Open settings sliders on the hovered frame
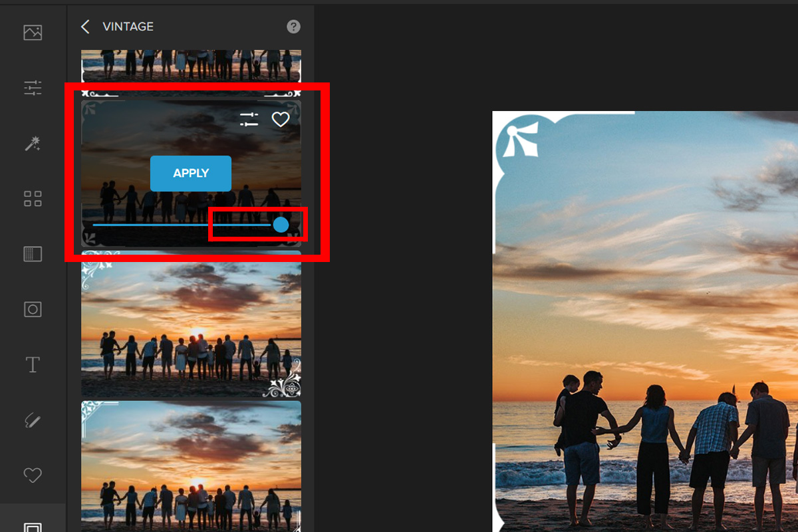 [x=249, y=120]
